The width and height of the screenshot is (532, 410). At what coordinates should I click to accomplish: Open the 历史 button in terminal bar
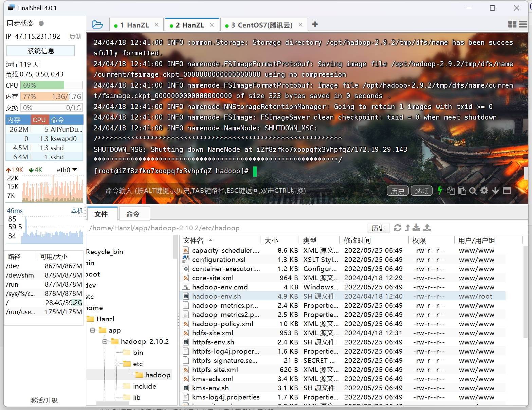[x=398, y=191]
